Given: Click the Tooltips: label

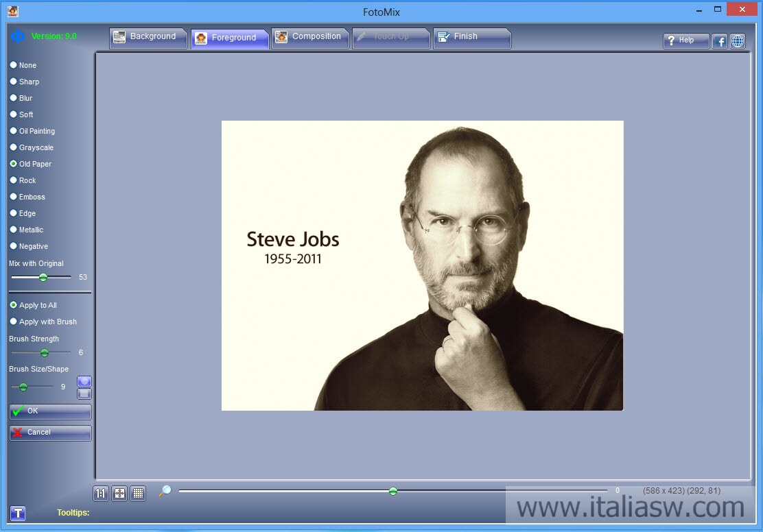Looking at the screenshot, I should click(x=73, y=513).
